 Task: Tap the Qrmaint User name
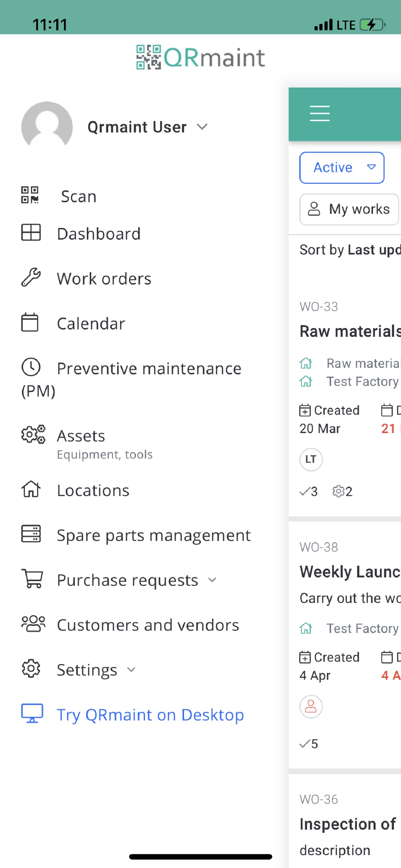click(137, 127)
